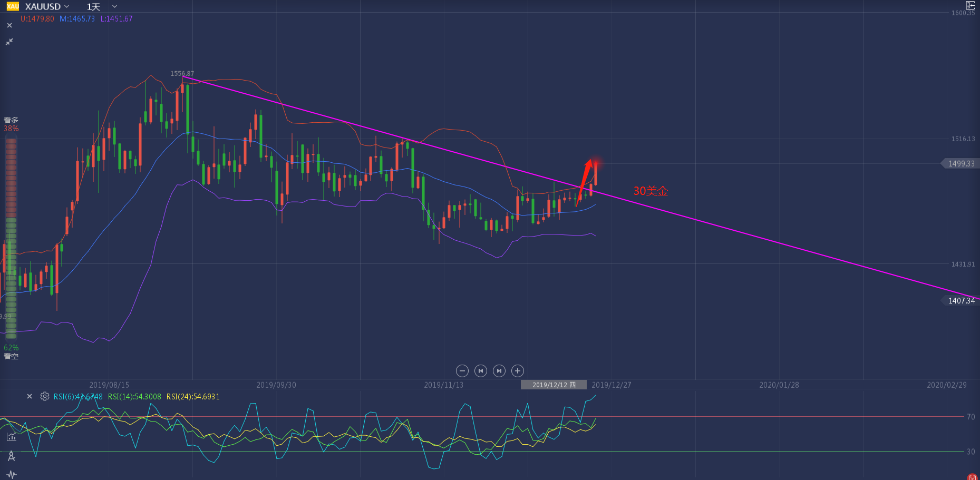Click the RSI 30 oversold level label
980x480 pixels.
tap(971, 452)
